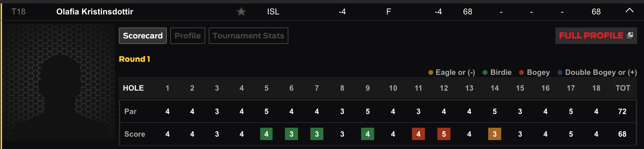
Task: Click the red Bogey legend dot
Action: pyautogui.click(x=521, y=72)
